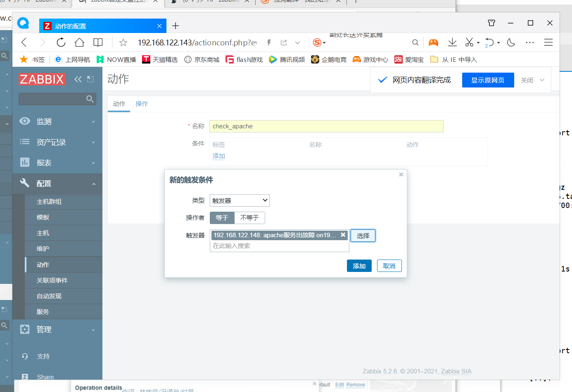Open the 爱淘宝 bookmark

tap(409, 59)
